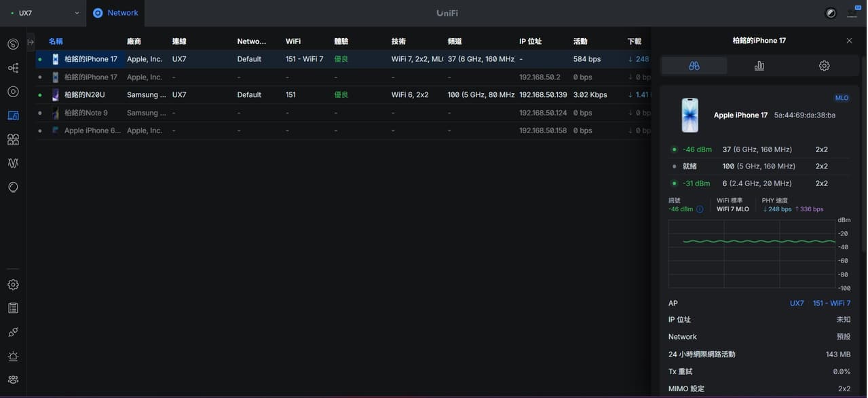Click the info icon next to 訊號 -46 dBm
This screenshot has width=868, height=398.
[700, 209]
